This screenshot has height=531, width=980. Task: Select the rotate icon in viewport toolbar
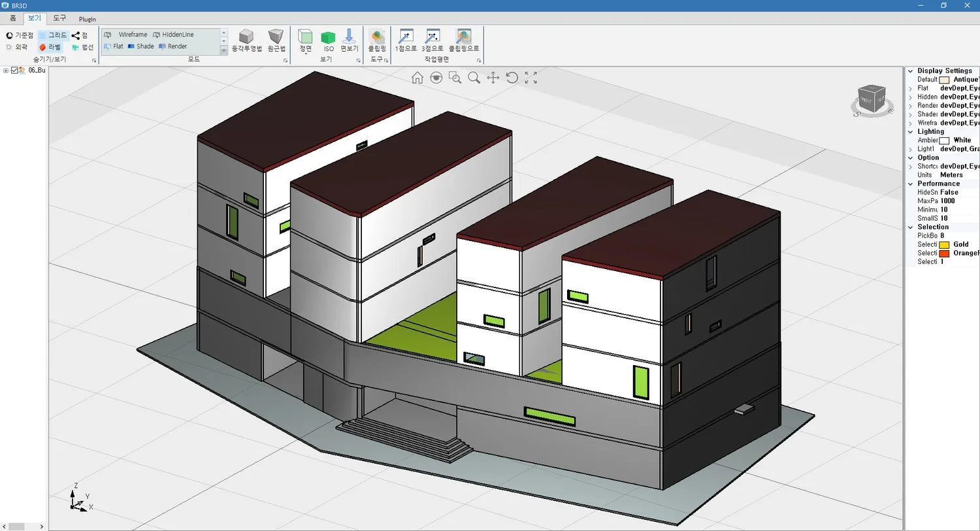coord(512,78)
